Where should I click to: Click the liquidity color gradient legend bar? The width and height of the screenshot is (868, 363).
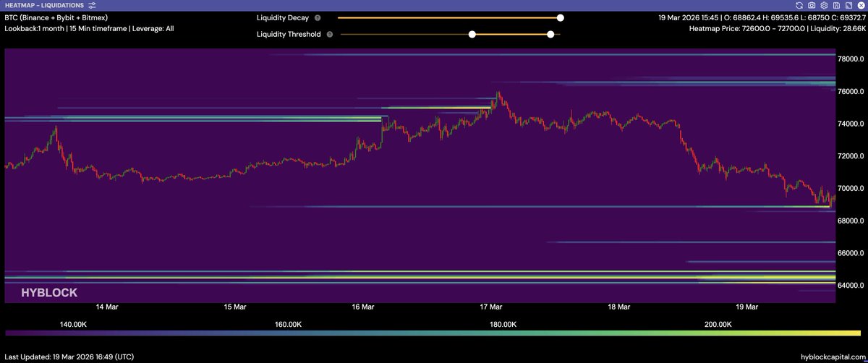coord(434,333)
